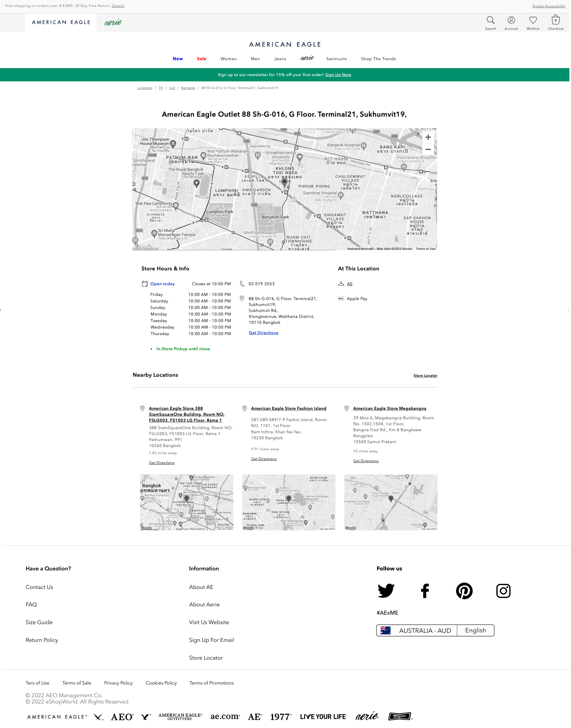Open the Size Guide footer link

click(39, 622)
